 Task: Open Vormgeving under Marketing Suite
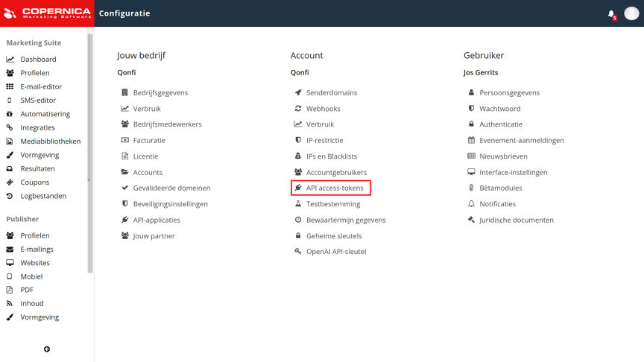pyautogui.click(x=40, y=155)
